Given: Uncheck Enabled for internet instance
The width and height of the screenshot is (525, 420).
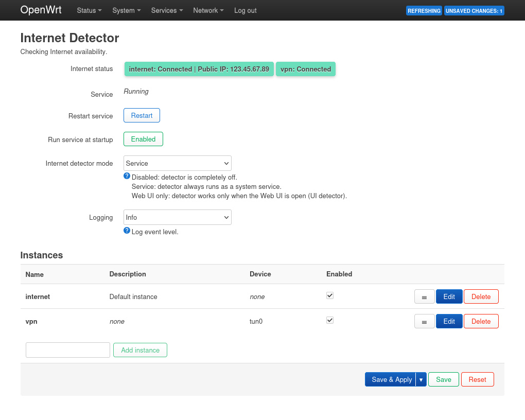Looking at the screenshot, I should 330,296.
